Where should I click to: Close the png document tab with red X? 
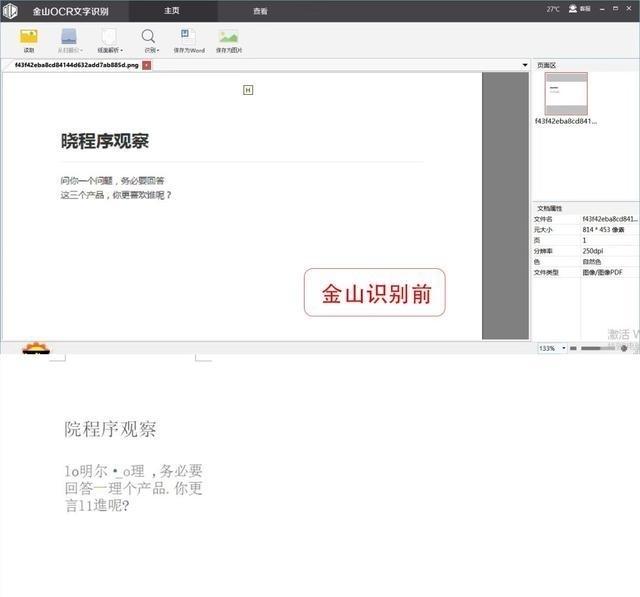pos(147,65)
